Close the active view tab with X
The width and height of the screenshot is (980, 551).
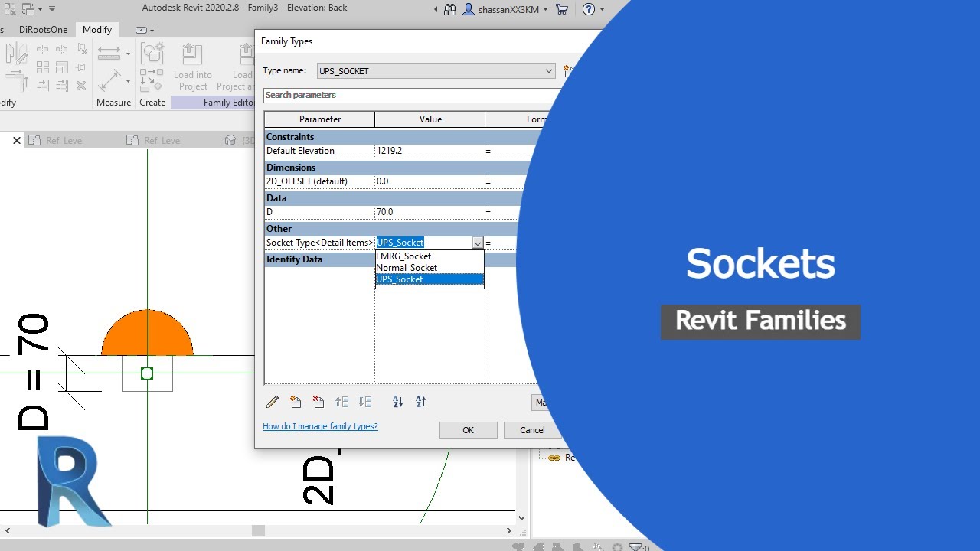16,140
